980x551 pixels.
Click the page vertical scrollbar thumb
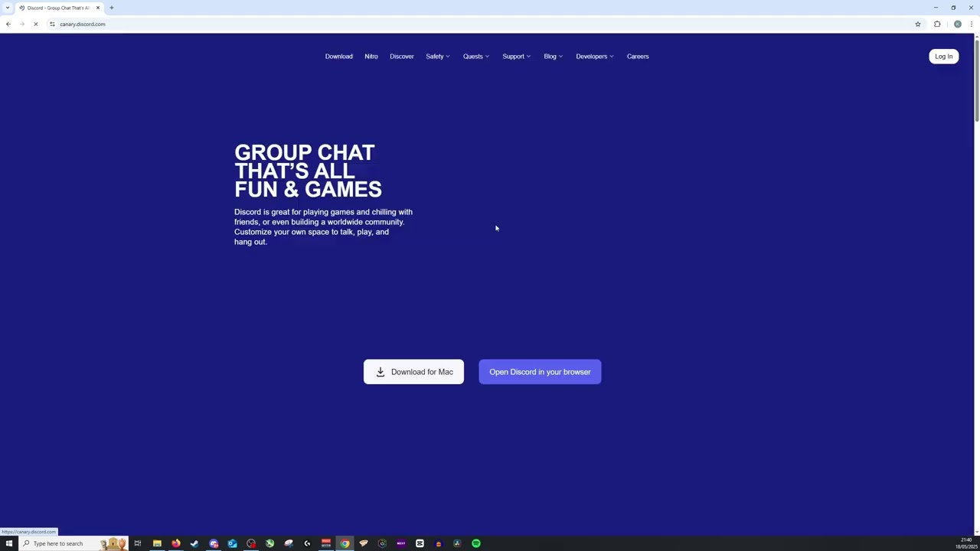(976, 82)
